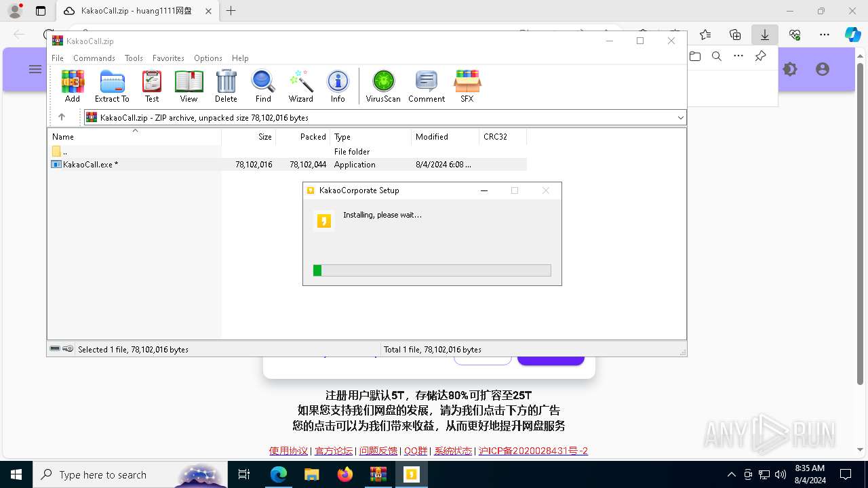
Task: Open the volume control in system tray
Action: [781, 474]
